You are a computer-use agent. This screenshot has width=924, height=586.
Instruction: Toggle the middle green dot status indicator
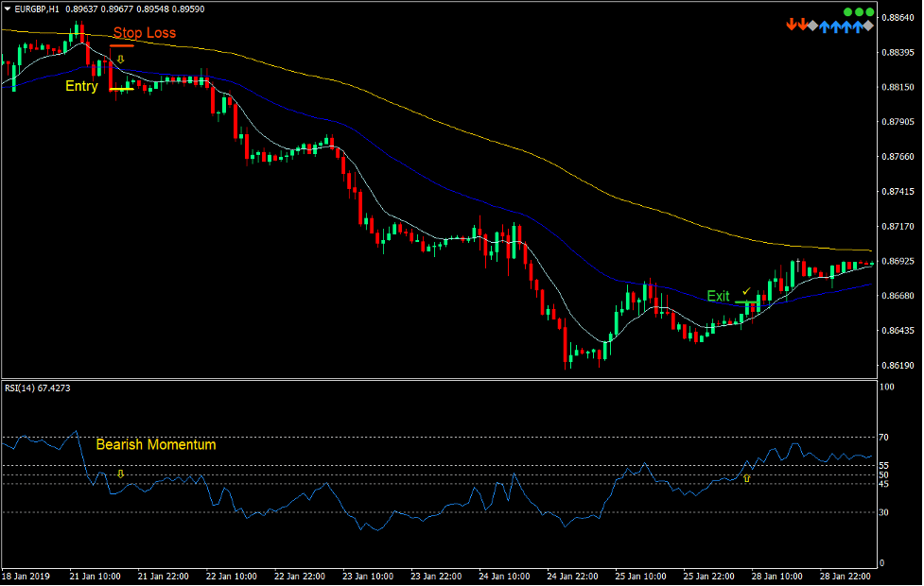(x=859, y=12)
